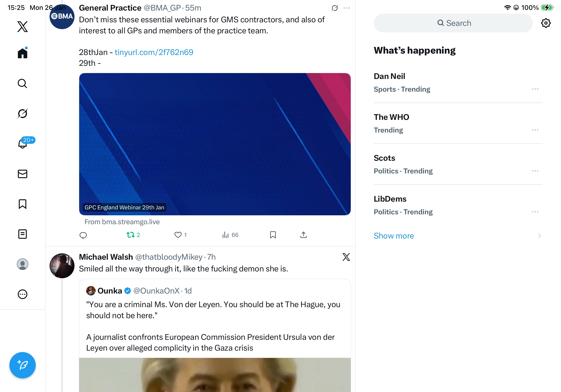Open Messages envelope icon
Image resolution: width=561 pixels, height=392 pixels.
[x=23, y=174]
